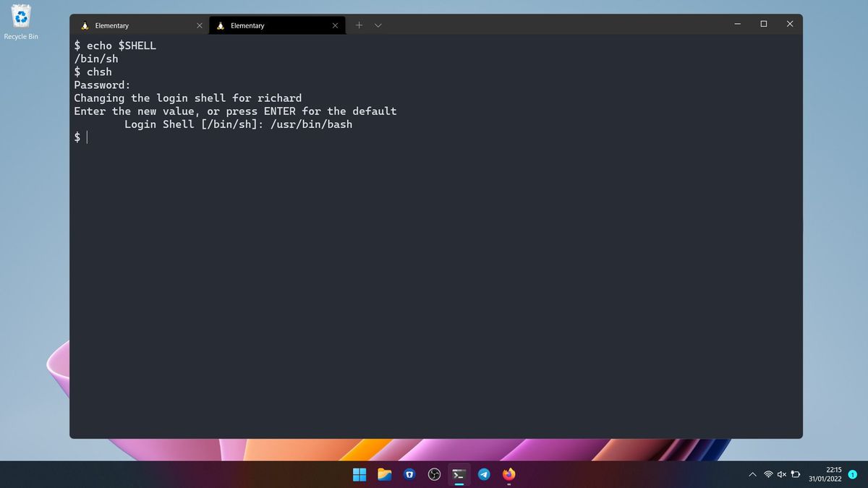Viewport: 868px width, 488px height.
Task: Launch Bitwarden from the taskbar
Action: pyautogui.click(x=409, y=474)
